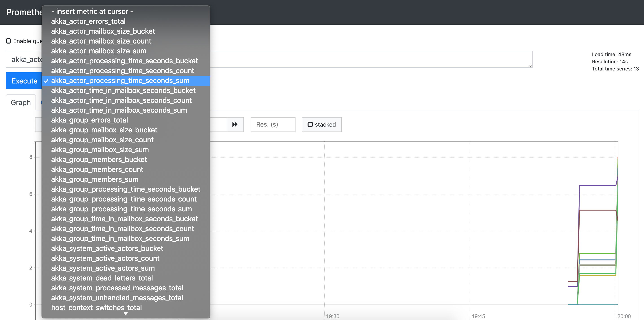Viewport: 644px width, 320px height.
Task: Select akka_group_time_in_mailbox_seconds_sum entry
Action: coord(120,239)
